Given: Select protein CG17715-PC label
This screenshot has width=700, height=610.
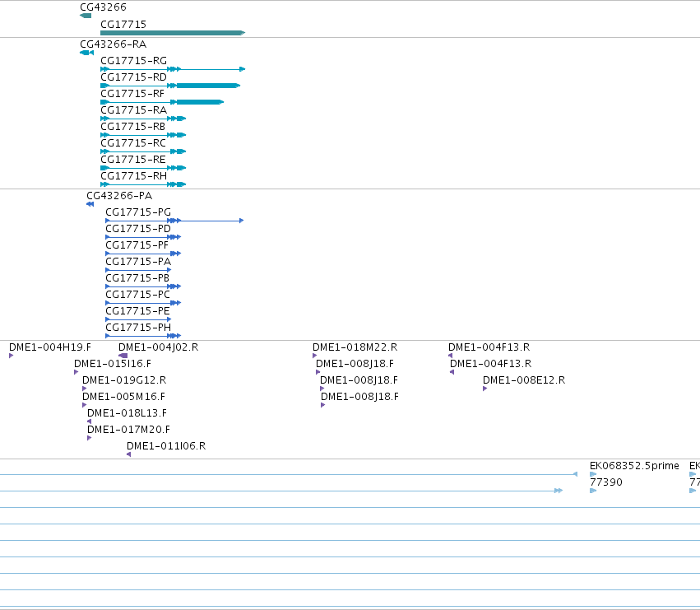Looking at the screenshot, I should click(138, 295).
